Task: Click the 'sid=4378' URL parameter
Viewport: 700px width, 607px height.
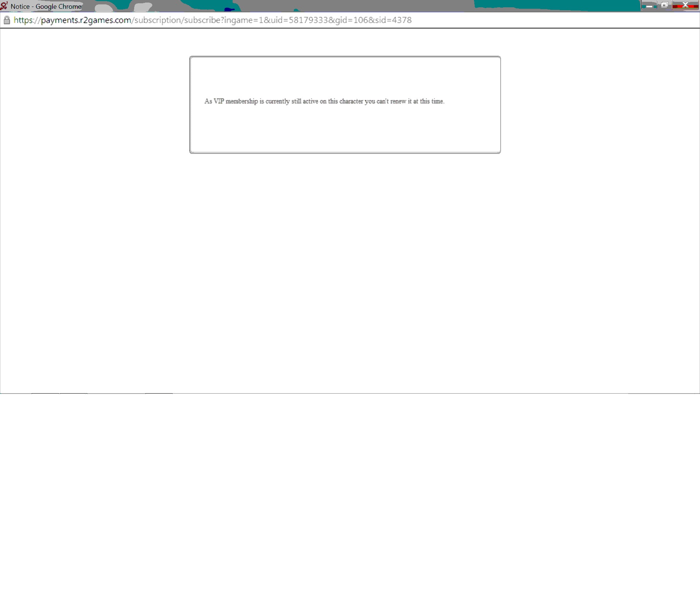Action: (x=393, y=20)
